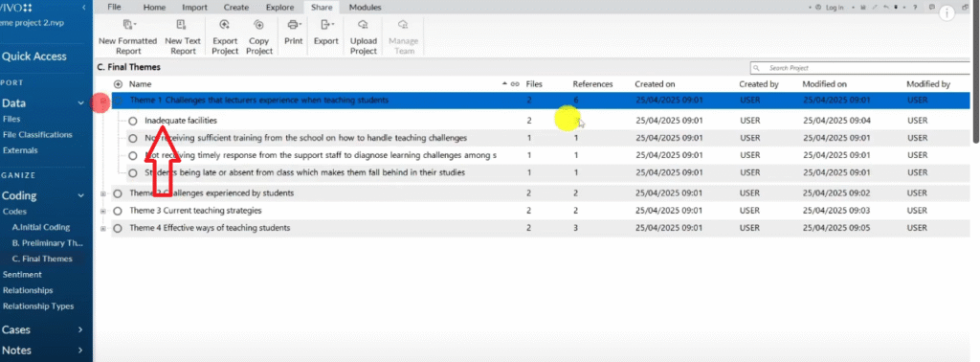Open Sentiment in sidebar
980x362 pixels.
22,275
